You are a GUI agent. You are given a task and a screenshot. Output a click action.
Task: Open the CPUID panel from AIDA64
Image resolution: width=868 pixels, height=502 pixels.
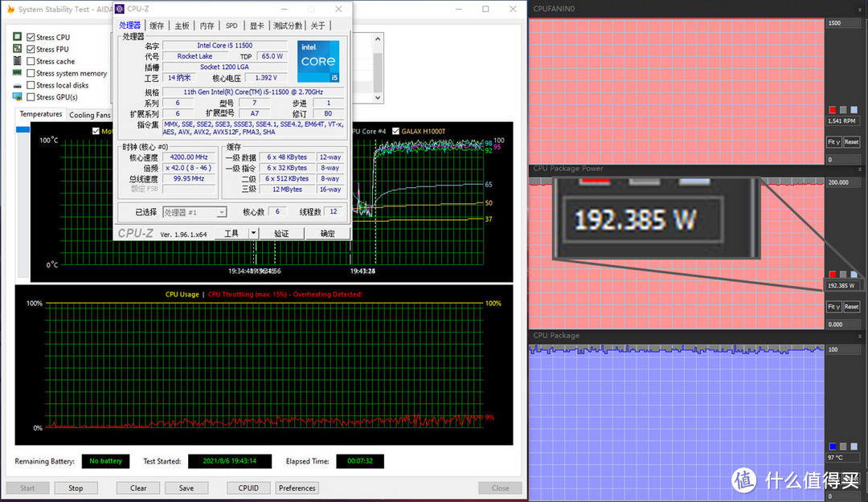(248, 488)
